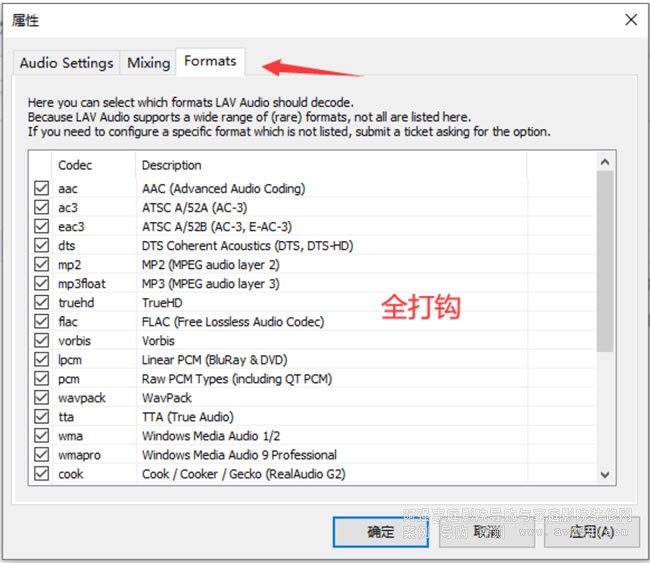Select the Formats tab
This screenshot has width=650, height=563.
click(210, 61)
